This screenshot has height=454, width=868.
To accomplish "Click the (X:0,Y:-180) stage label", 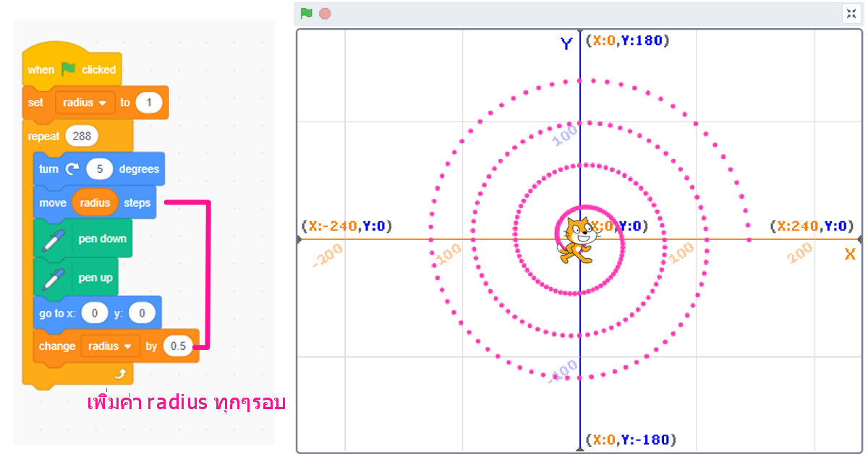I will coord(630,440).
